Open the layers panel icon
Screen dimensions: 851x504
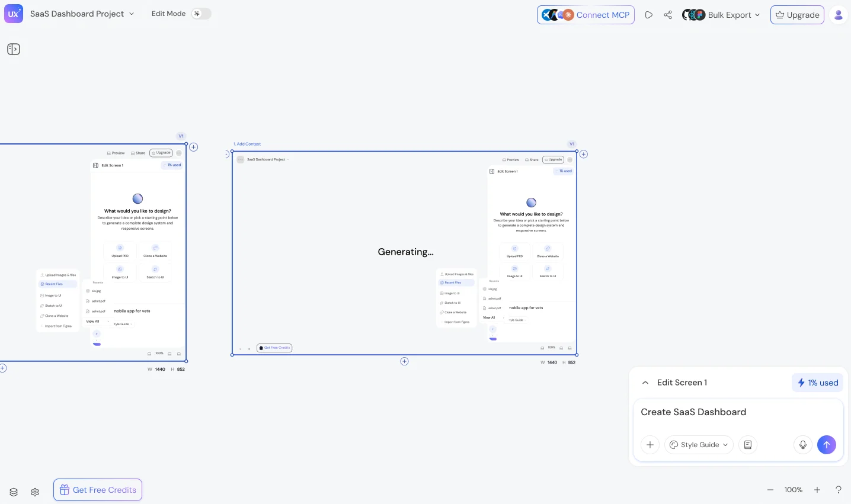coord(14,492)
